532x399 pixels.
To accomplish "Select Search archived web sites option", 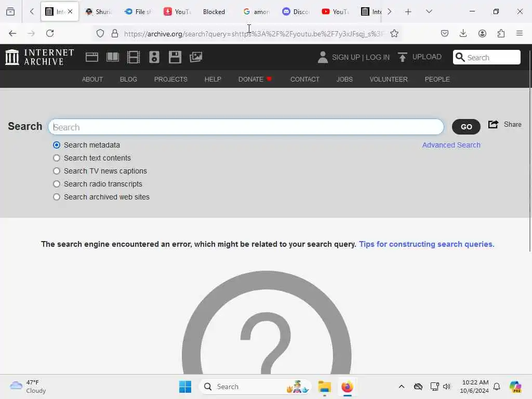I will pyautogui.click(x=57, y=197).
